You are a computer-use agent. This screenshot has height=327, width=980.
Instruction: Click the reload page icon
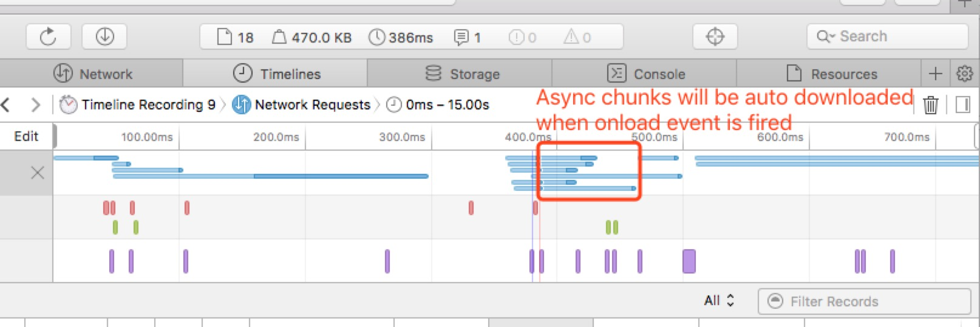48,37
